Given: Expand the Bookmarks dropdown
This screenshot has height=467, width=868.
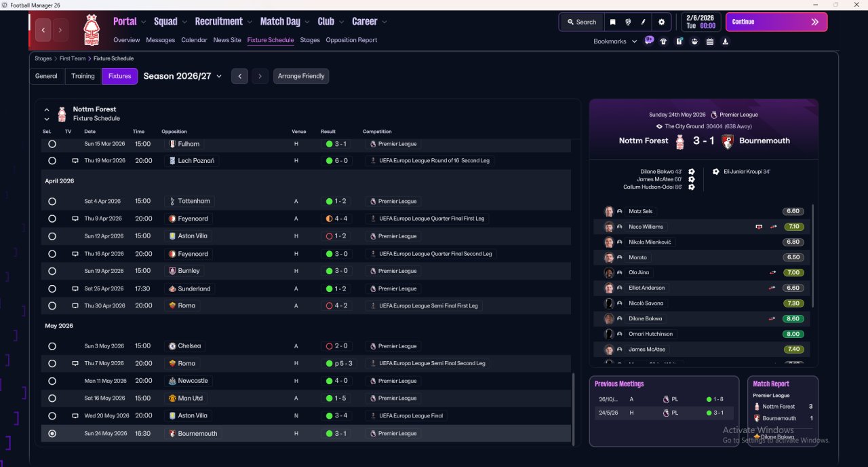Looking at the screenshot, I should click(615, 41).
